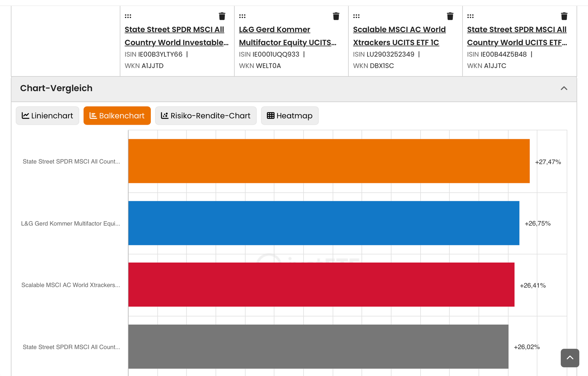Collapse the Chart-Vergleich section
Image resolution: width=588 pixels, height=376 pixels.
[564, 88]
